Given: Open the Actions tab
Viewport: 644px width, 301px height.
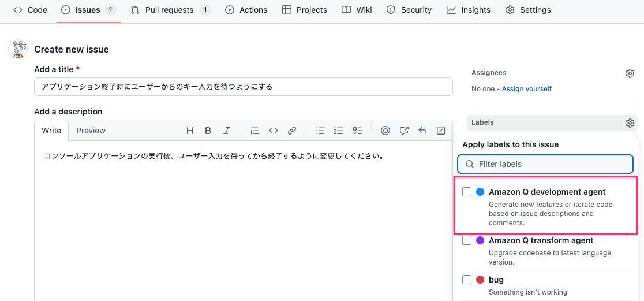Looking at the screenshot, I should pos(246,10).
